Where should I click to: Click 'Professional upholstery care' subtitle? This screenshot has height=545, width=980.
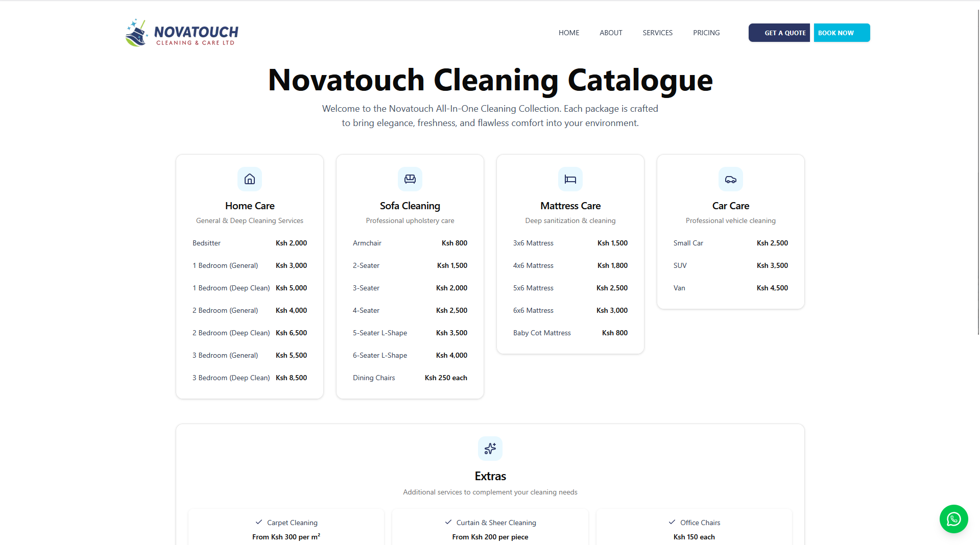410,220
